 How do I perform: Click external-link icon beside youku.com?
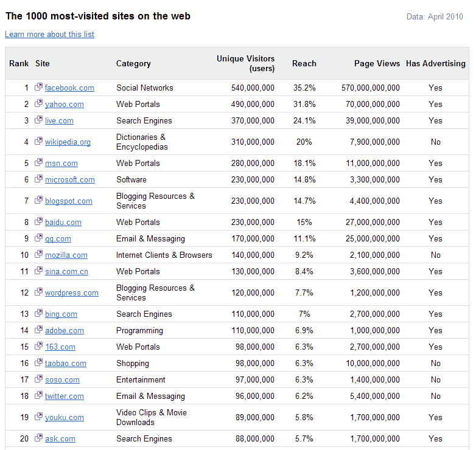[38, 417]
